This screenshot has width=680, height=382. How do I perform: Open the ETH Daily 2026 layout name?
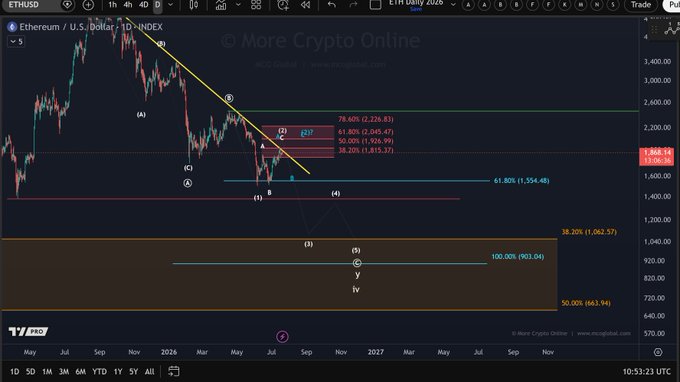416,3
